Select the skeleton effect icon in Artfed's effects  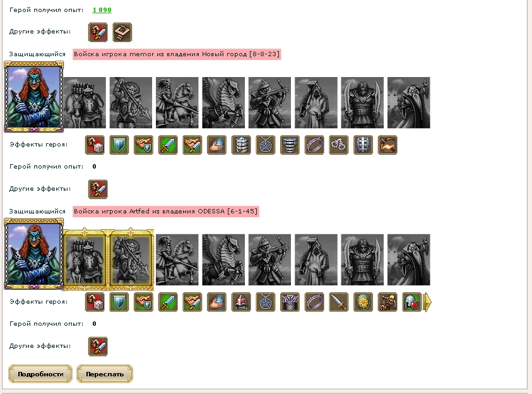[x=388, y=302]
